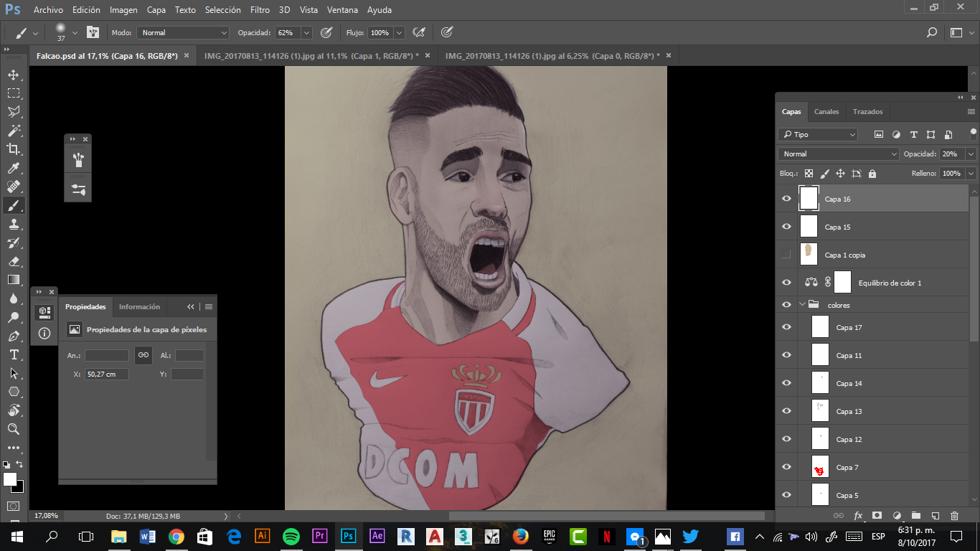Select the Eraser tool

click(x=13, y=261)
